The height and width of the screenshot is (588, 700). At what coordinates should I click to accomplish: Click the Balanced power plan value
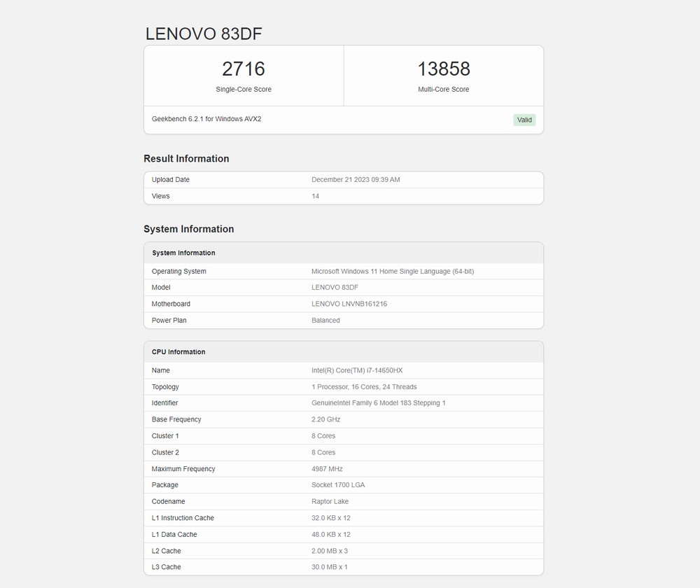coord(325,321)
